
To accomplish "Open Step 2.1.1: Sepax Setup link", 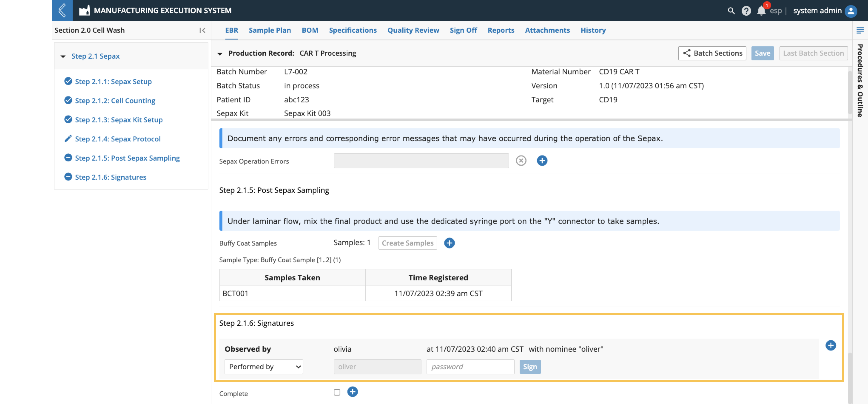I will pos(113,82).
